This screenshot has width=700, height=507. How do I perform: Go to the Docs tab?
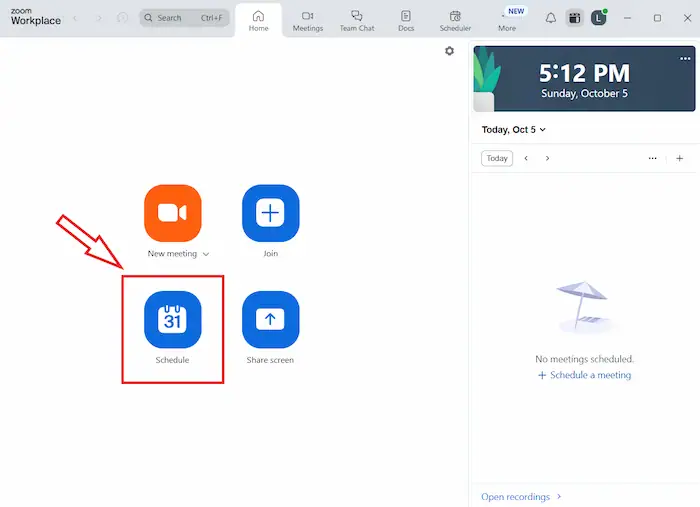coord(405,21)
